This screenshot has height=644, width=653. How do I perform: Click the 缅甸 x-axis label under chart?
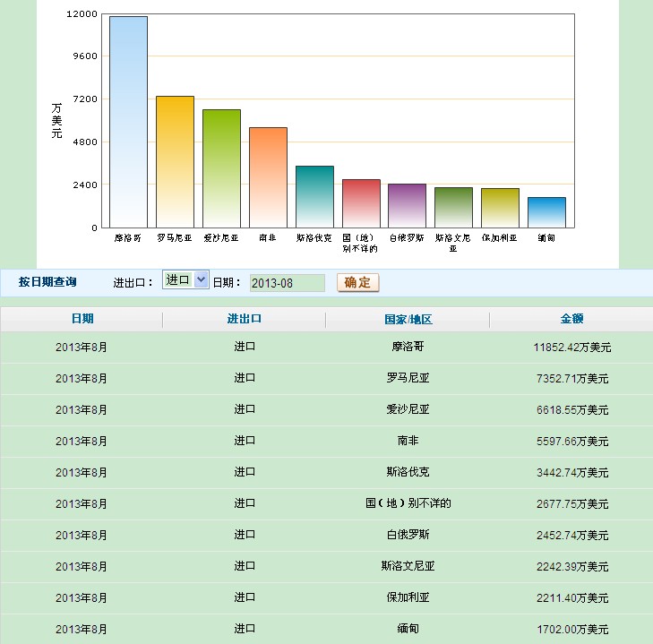(x=546, y=238)
